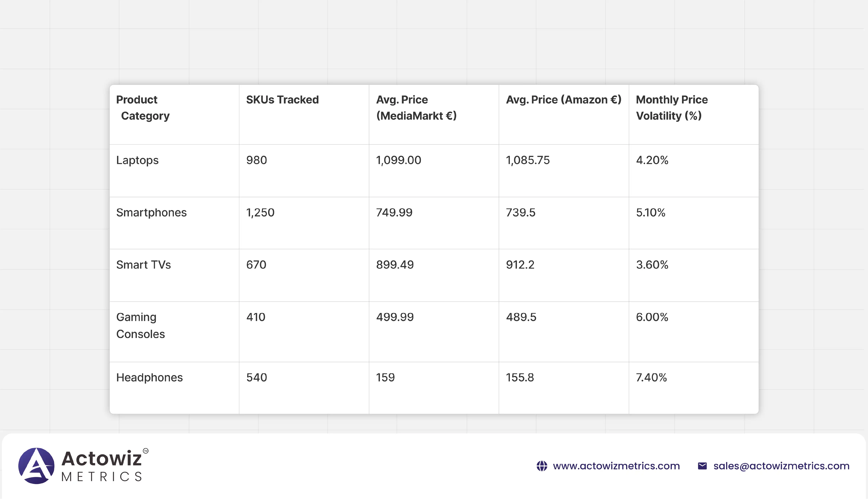The image size is (868, 499).
Task: Open the www.actowizmetrics.com link
Action: tap(616, 466)
